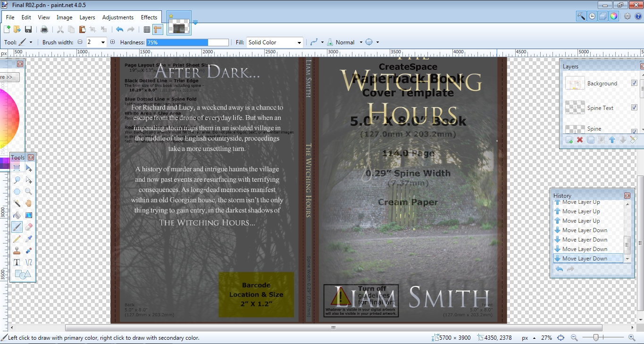Open the Settings gear icon
Image resolution: width=644 pixels, height=344 pixels.
pyautogui.click(x=627, y=16)
